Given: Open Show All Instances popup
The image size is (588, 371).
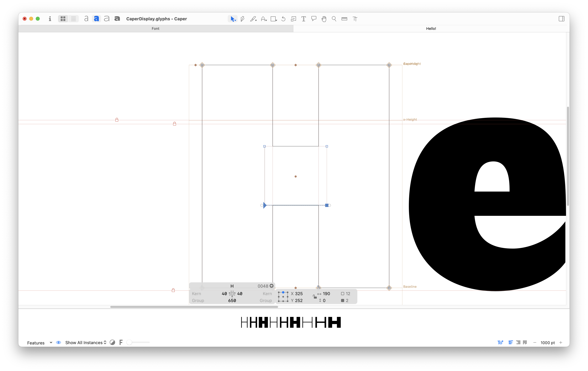Looking at the screenshot, I should tap(86, 342).
